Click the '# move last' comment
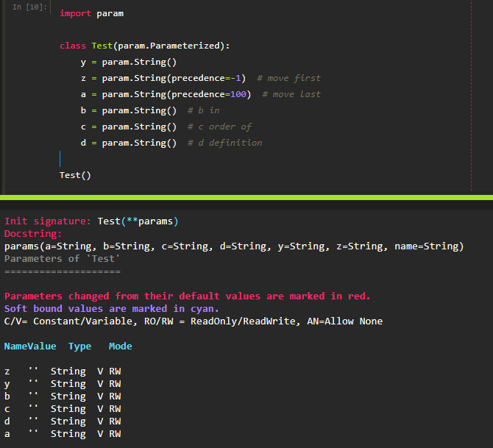 [x=291, y=94]
